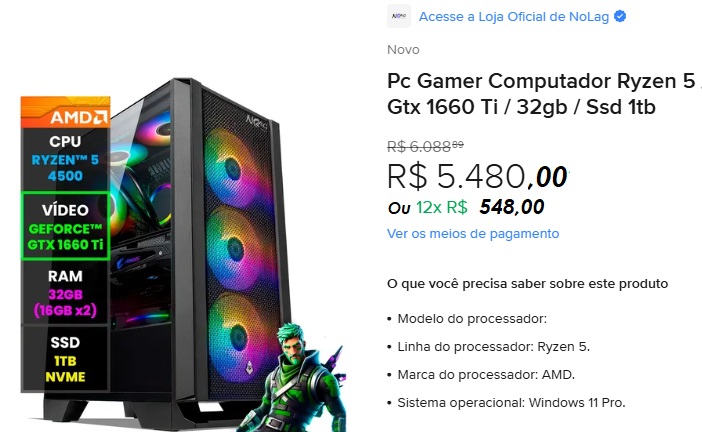Open the Acesse a Loja Oficial de NoLag link
The height and width of the screenshot is (432, 702).
pos(514,17)
